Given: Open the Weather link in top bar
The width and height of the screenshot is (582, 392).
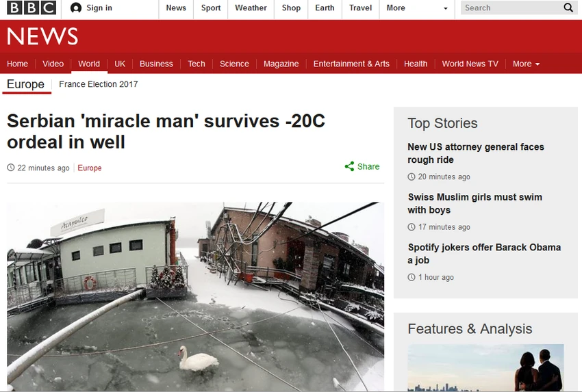Looking at the screenshot, I should (251, 8).
